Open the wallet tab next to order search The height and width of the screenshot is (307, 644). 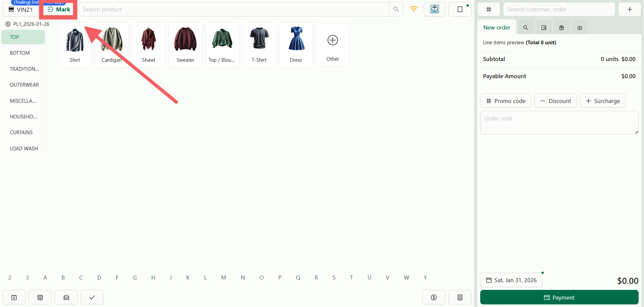[x=544, y=28]
